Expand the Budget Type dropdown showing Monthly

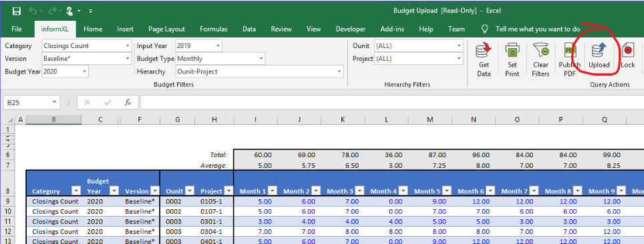click(x=261, y=59)
